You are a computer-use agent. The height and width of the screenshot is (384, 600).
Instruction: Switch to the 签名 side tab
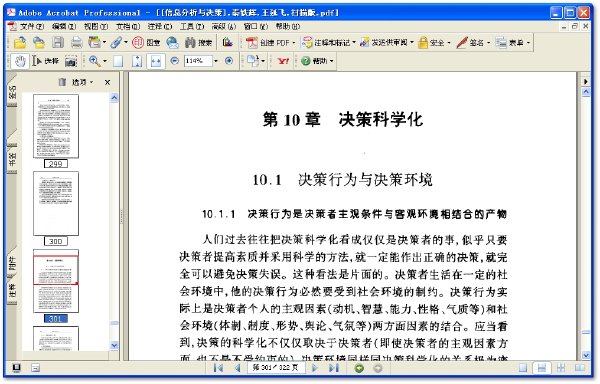(12, 92)
